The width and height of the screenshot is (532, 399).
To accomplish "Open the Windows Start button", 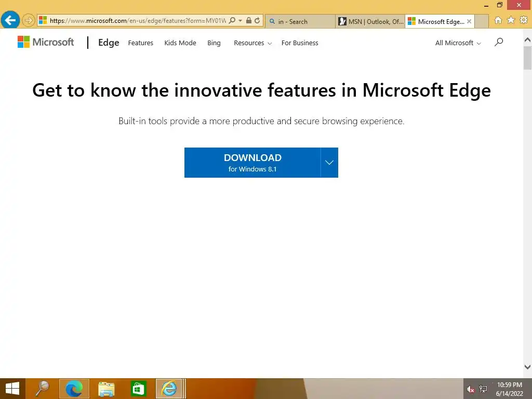I will tap(12, 389).
